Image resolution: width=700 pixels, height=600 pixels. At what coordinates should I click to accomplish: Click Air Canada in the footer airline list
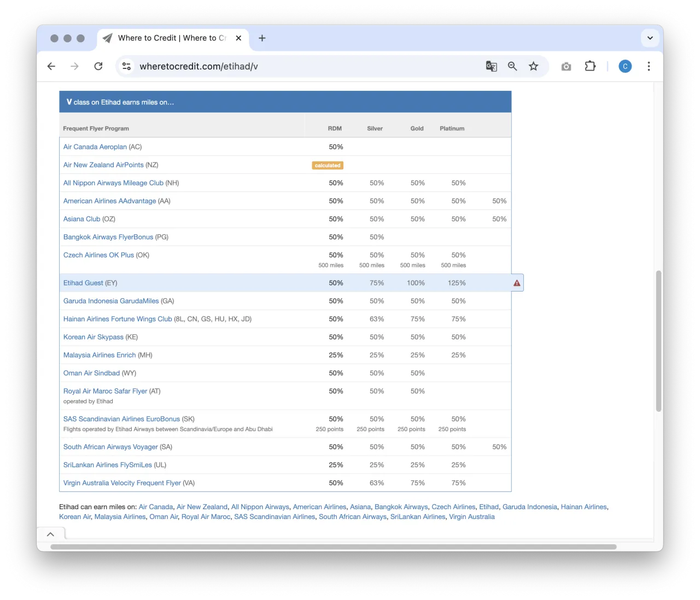pyautogui.click(x=156, y=507)
